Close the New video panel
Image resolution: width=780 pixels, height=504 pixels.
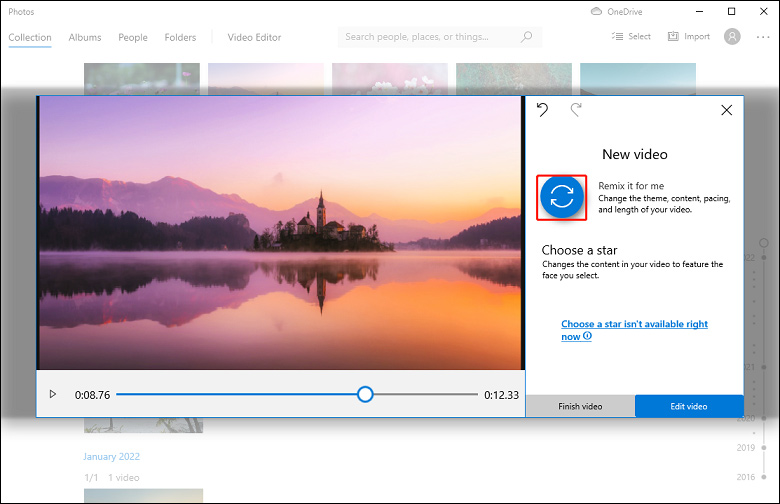727,110
